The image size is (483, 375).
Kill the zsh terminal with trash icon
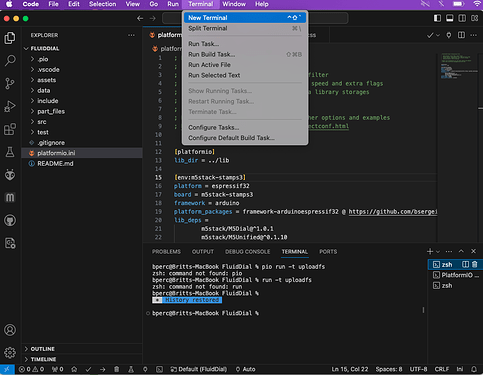coord(475,264)
